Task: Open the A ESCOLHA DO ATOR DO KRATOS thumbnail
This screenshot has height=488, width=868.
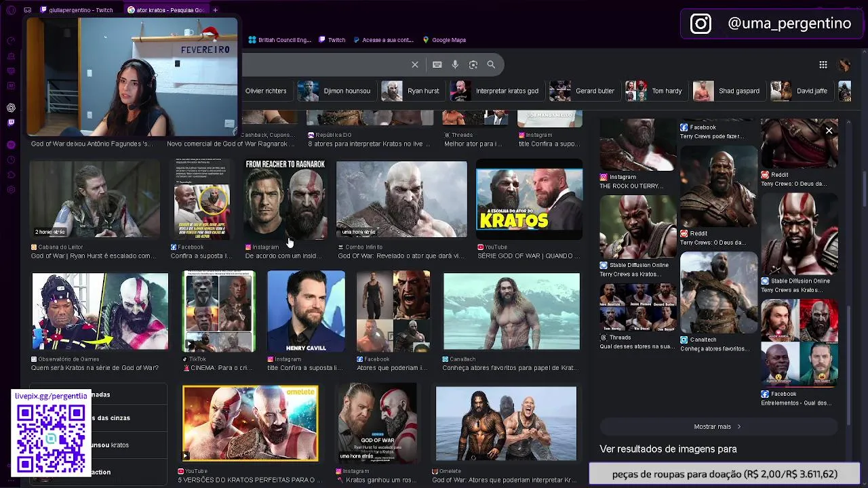Action: (529, 199)
